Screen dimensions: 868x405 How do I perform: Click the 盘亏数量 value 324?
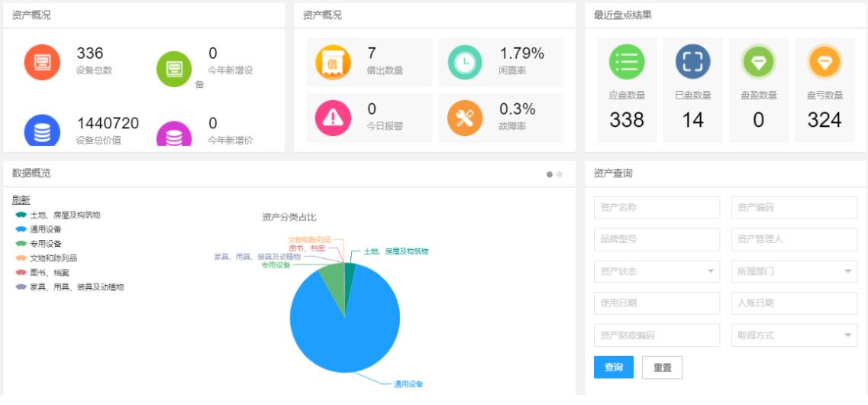824,120
